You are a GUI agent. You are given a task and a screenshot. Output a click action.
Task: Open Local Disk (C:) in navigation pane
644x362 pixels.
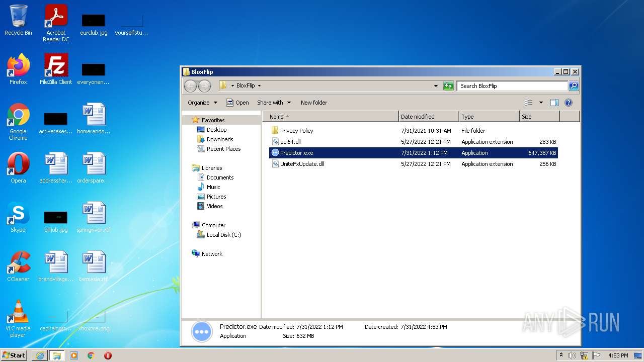tap(223, 235)
